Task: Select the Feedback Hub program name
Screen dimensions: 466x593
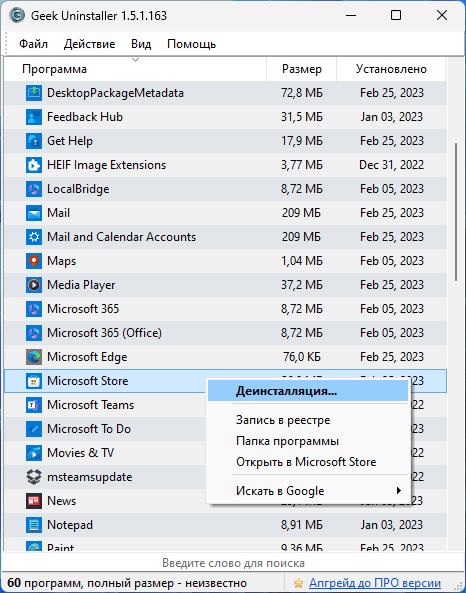Action: click(x=85, y=117)
